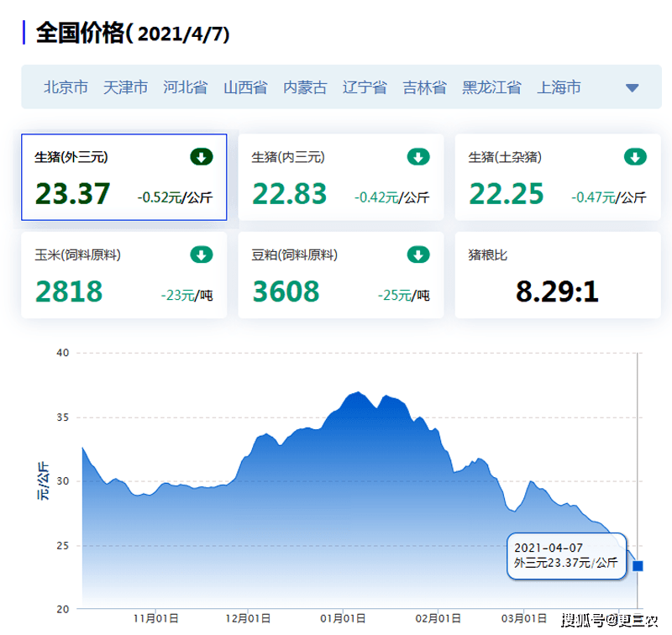Click the 22.83 price value

[x=289, y=194]
